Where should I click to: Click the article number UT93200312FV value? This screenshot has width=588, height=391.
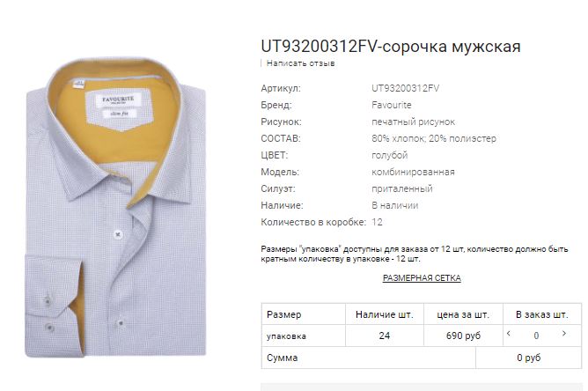click(405, 88)
